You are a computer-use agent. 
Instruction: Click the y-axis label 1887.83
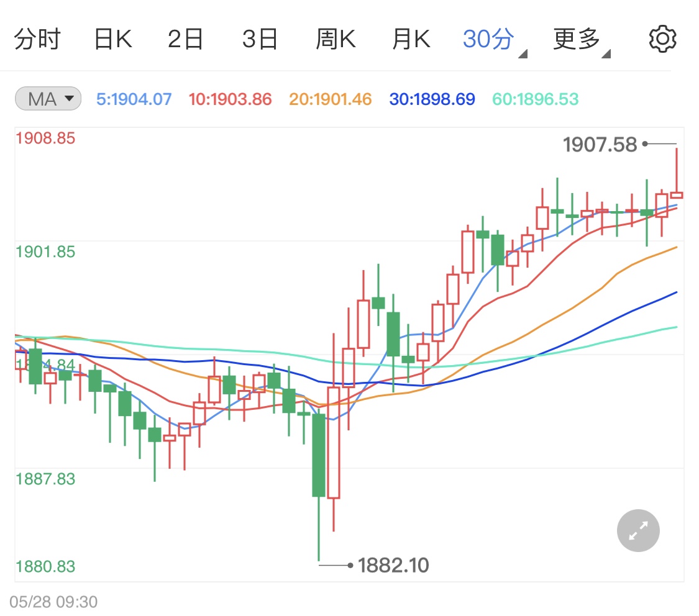[45, 479]
